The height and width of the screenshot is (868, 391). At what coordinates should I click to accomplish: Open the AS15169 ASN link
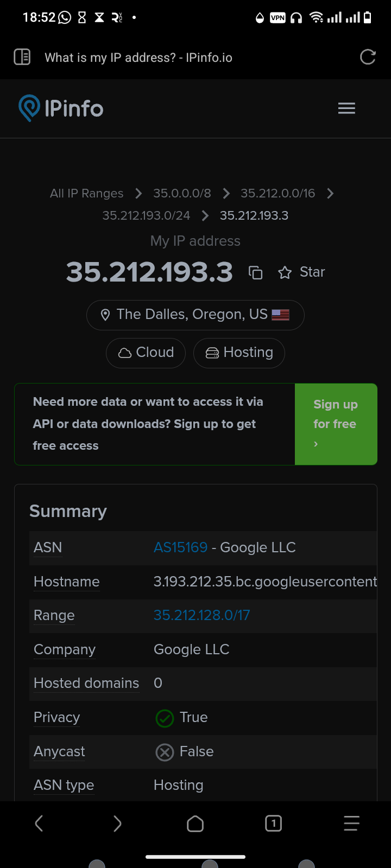coord(180,547)
